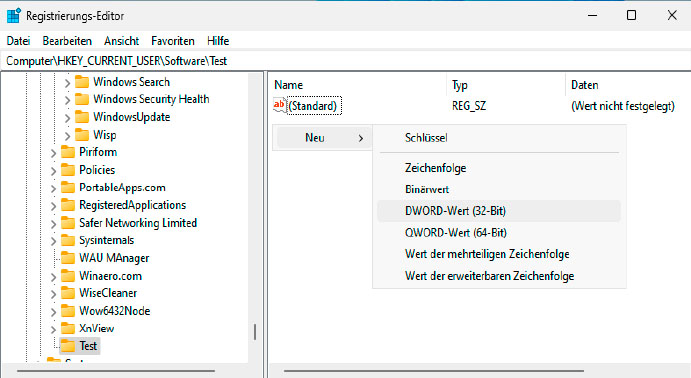691x378 pixels.
Task: Click the Windows Security Health folder icon
Action: pos(82,99)
